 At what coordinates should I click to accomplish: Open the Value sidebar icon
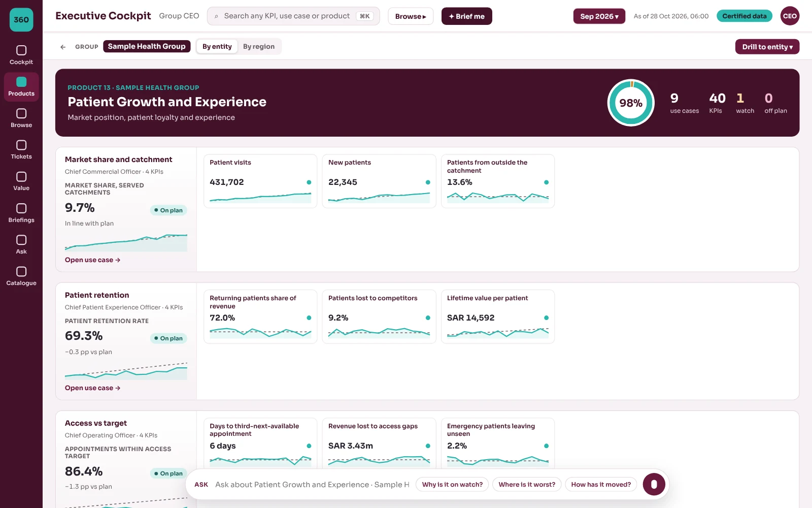coord(21,181)
